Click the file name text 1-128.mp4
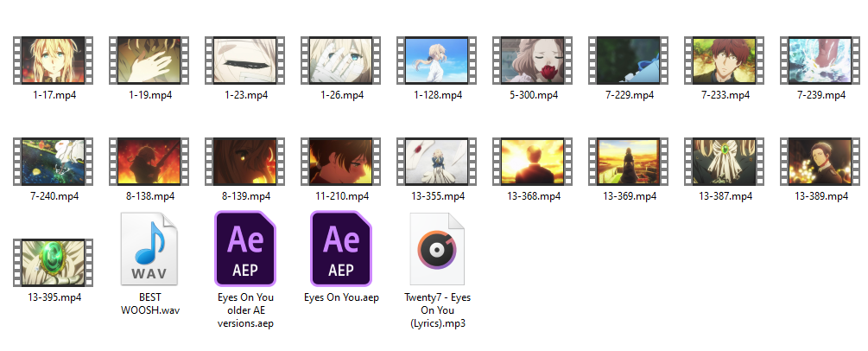The image size is (868, 351). pyautogui.click(x=437, y=95)
